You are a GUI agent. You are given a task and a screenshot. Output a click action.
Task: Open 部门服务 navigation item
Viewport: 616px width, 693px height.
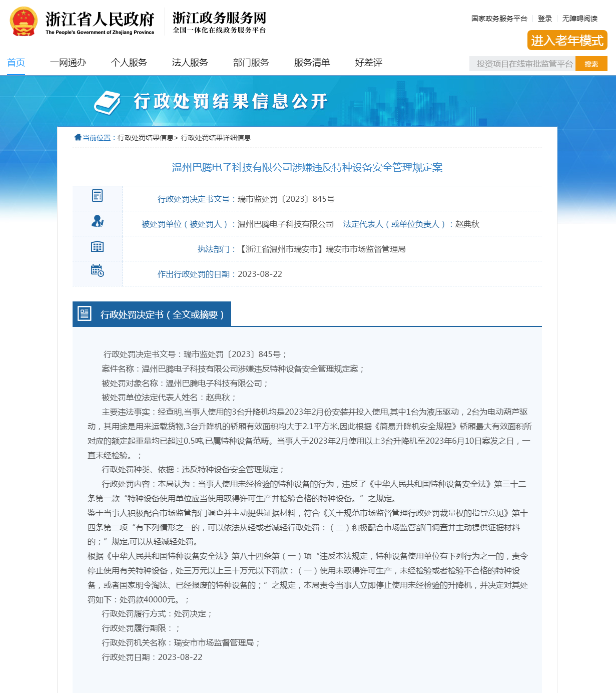[251, 63]
